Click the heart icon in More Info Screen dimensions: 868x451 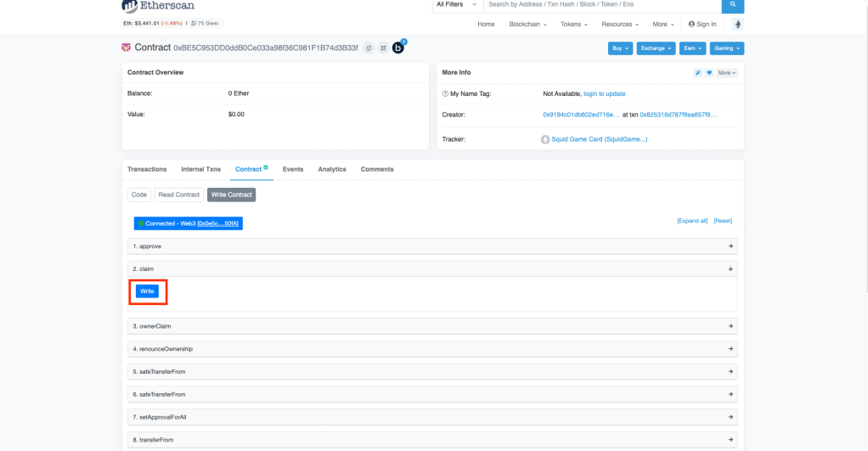point(709,73)
